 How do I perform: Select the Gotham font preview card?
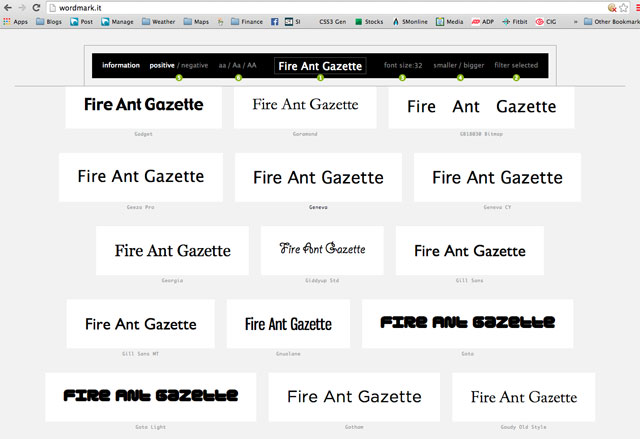(x=354, y=397)
